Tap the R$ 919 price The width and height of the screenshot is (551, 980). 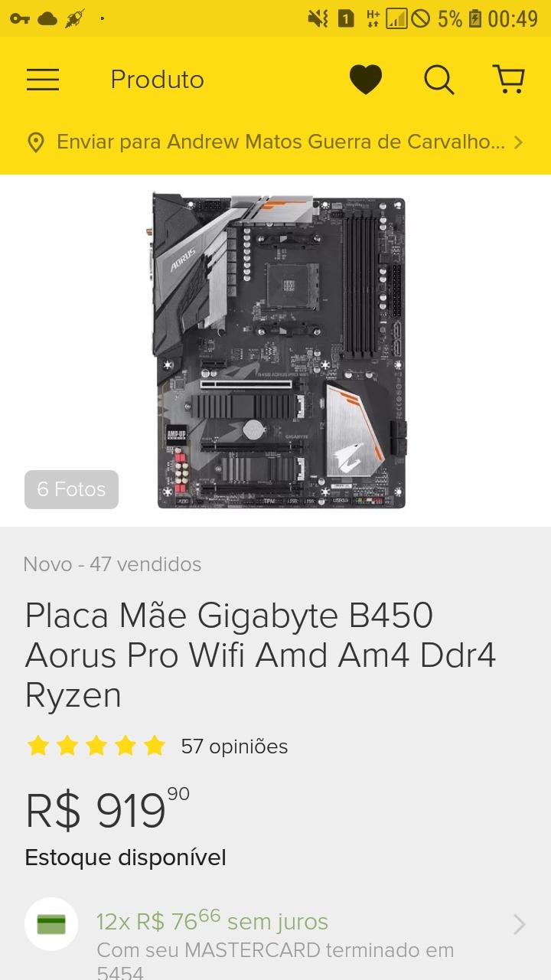coord(108,809)
